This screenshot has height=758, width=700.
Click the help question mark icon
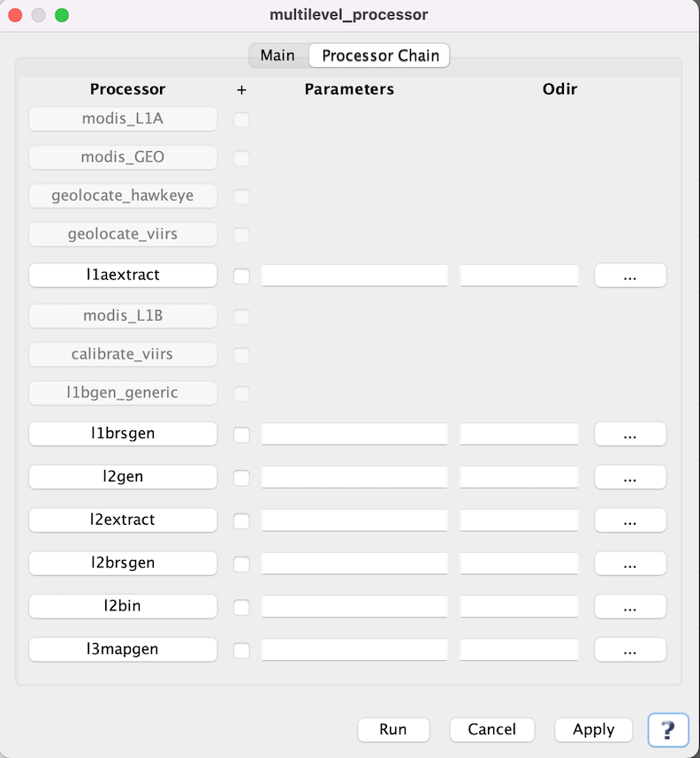pos(668,730)
